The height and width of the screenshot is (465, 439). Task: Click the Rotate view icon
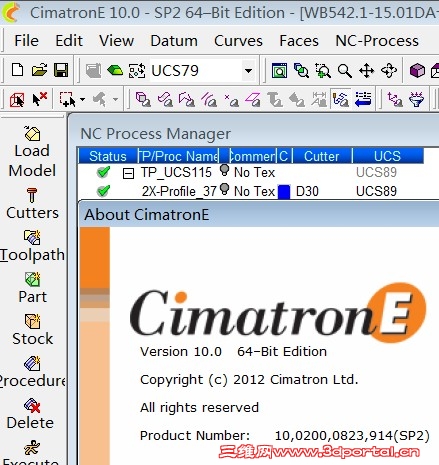coord(389,71)
